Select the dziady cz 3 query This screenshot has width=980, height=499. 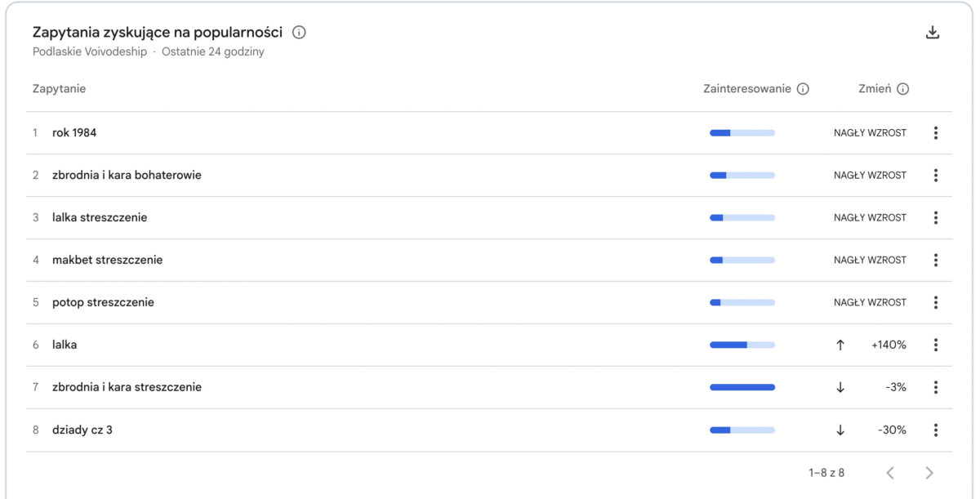pyautogui.click(x=82, y=430)
